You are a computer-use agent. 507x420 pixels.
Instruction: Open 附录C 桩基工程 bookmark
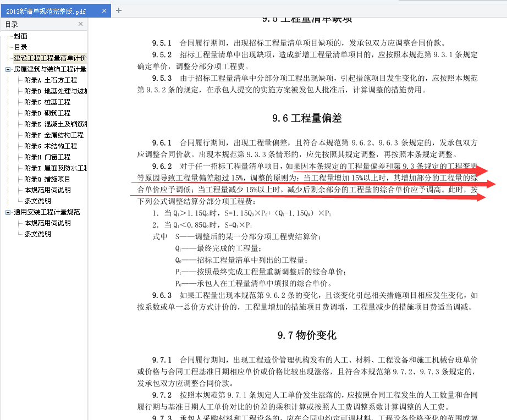point(47,102)
